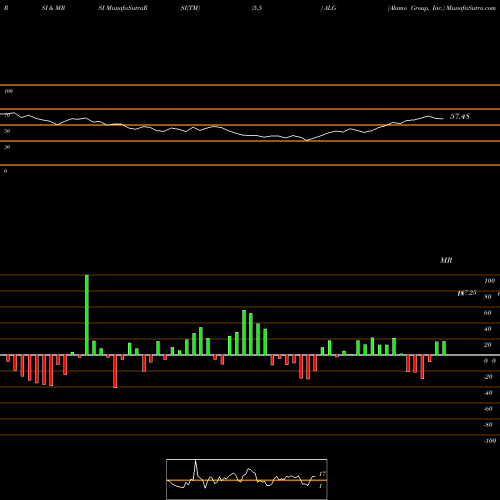Select the 'SI & MR' header text
Image resolution: width=500 pixels, height=500 pixels.
tap(53, 8)
